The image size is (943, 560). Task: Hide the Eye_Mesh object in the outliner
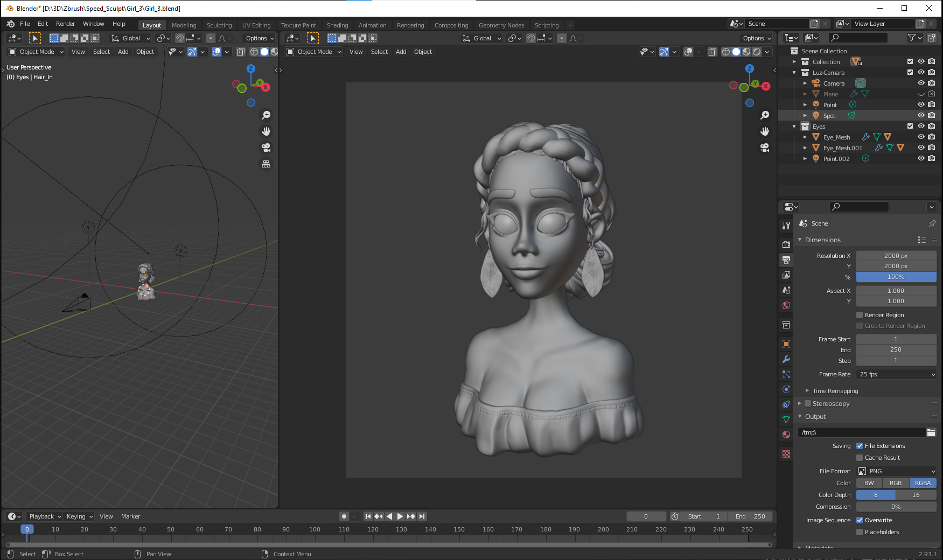point(921,137)
